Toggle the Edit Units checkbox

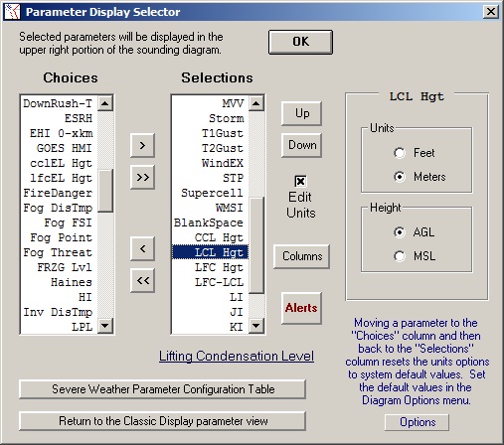(300, 181)
